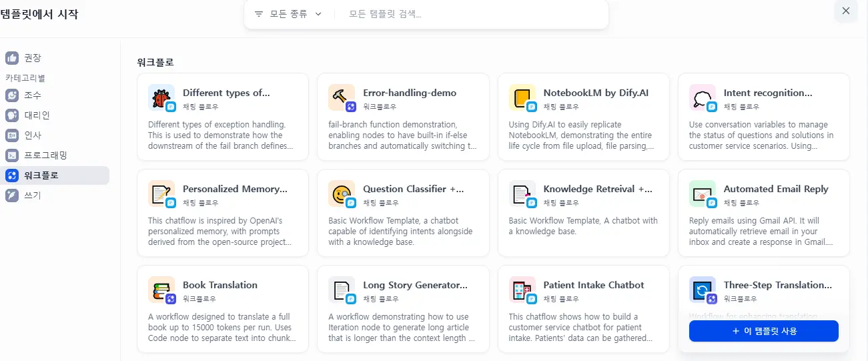The width and height of the screenshot is (868, 361).
Task: Click the books icon of Book Translation
Action: point(161,290)
